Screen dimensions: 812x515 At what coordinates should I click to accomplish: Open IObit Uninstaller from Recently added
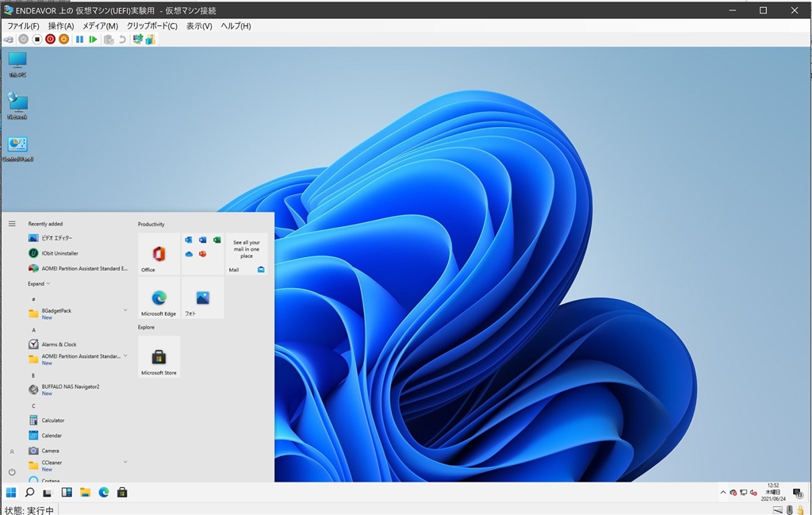59,253
